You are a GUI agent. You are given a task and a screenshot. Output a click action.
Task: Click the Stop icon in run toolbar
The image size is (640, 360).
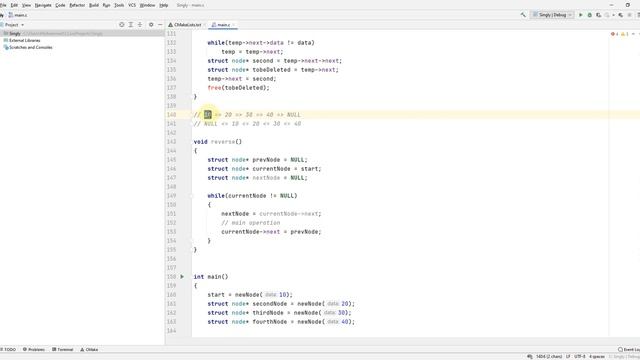629,15
